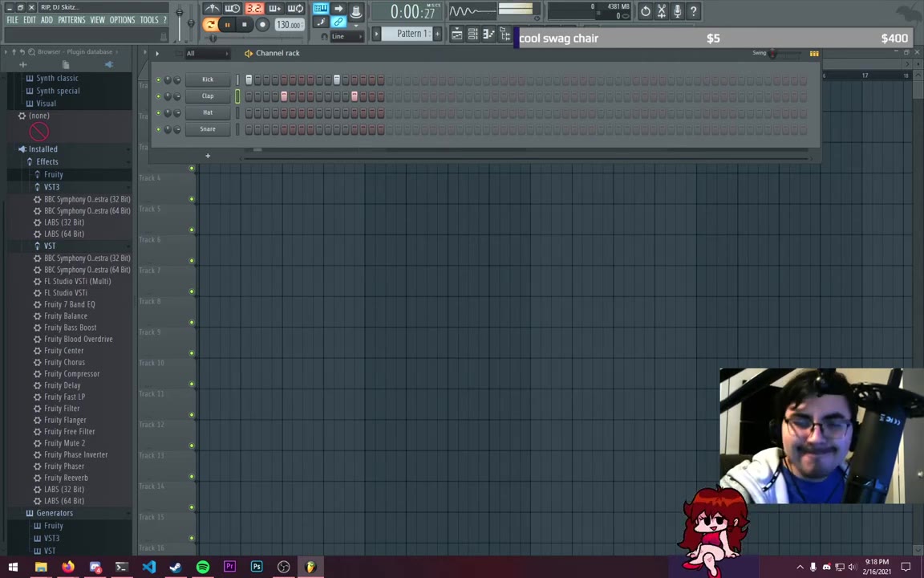Open the Line snap dropdown
Image resolution: width=924 pixels, height=578 pixels.
346,37
